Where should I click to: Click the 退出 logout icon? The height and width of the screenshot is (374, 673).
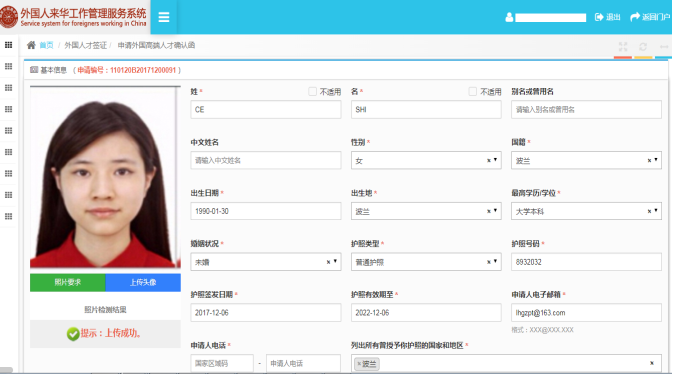pos(599,17)
